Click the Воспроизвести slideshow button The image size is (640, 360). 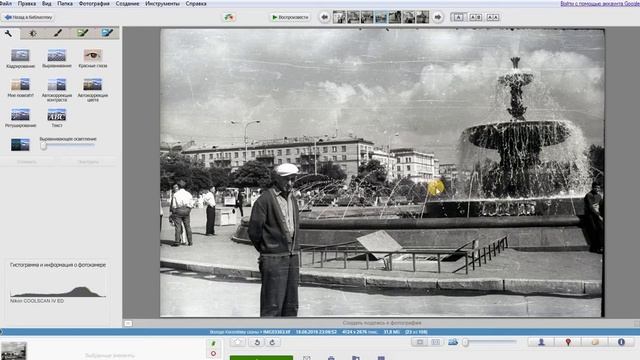tap(290, 18)
